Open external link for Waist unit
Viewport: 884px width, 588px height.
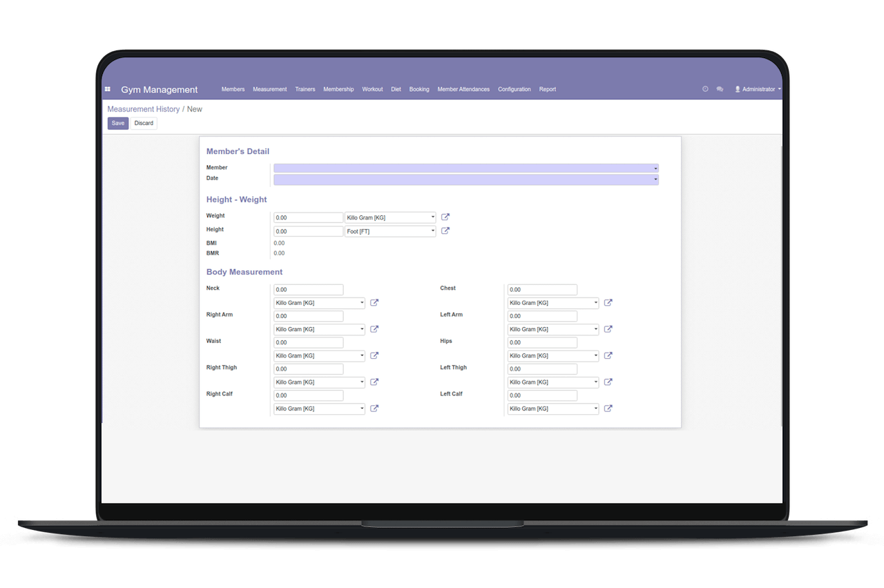[374, 356]
